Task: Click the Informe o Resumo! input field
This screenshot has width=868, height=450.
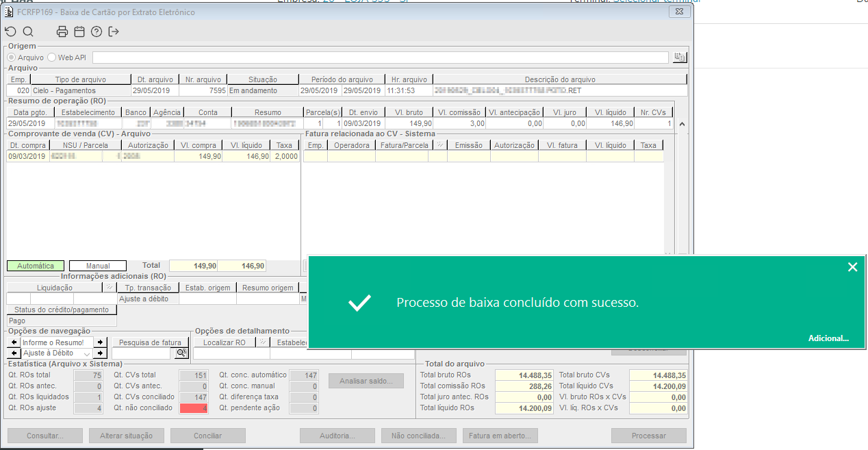Action: 57,342
